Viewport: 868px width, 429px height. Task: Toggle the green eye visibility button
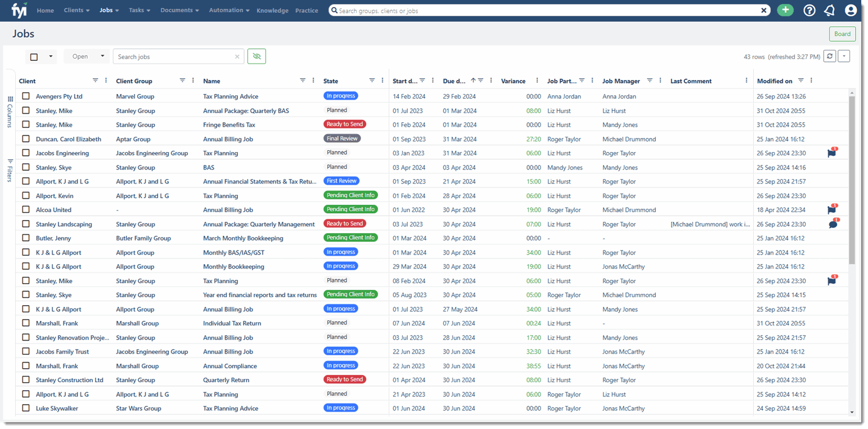point(257,56)
